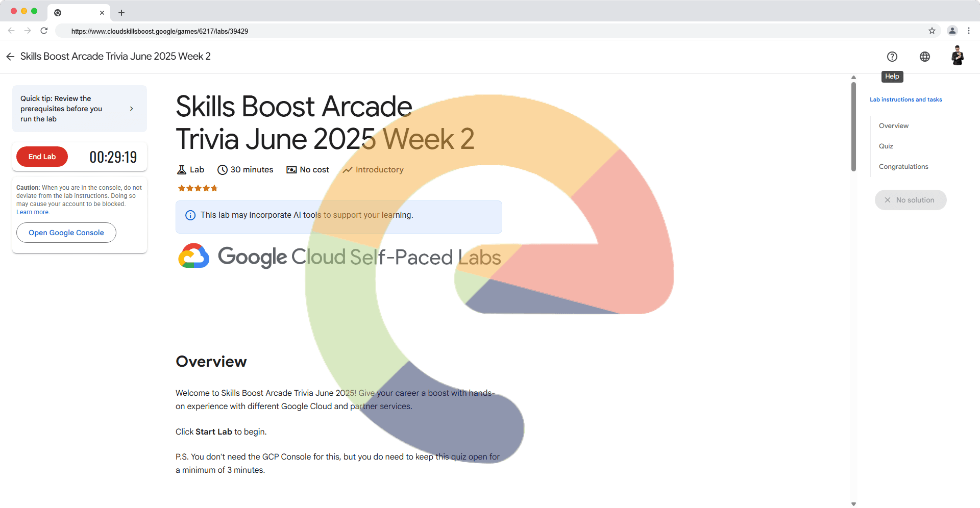The width and height of the screenshot is (980, 508).
Task: Click the browser profile icon in toolbar
Action: coord(952,31)
